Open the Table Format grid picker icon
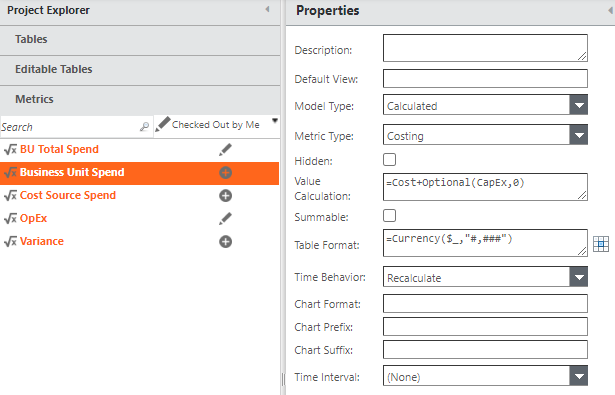Image resolution: width=615 pixels, height=395 pixels. pyautogui.click(x=601, y=244)
